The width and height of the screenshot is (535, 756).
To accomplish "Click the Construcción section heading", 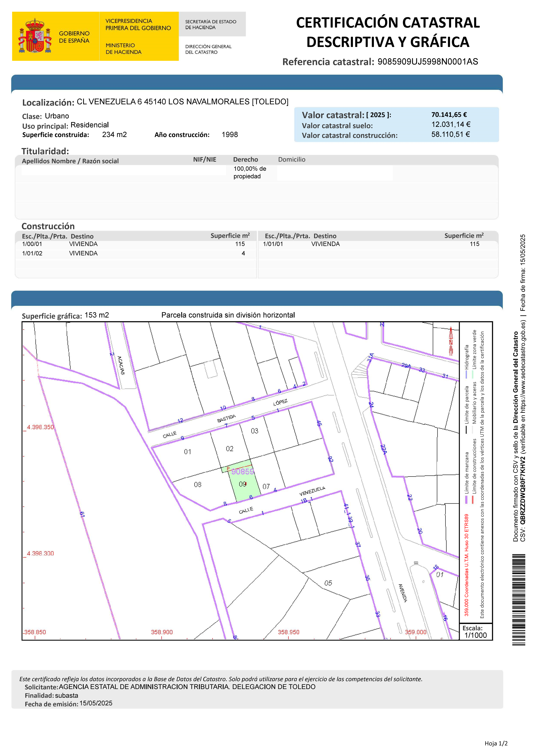I will point(48,226).
